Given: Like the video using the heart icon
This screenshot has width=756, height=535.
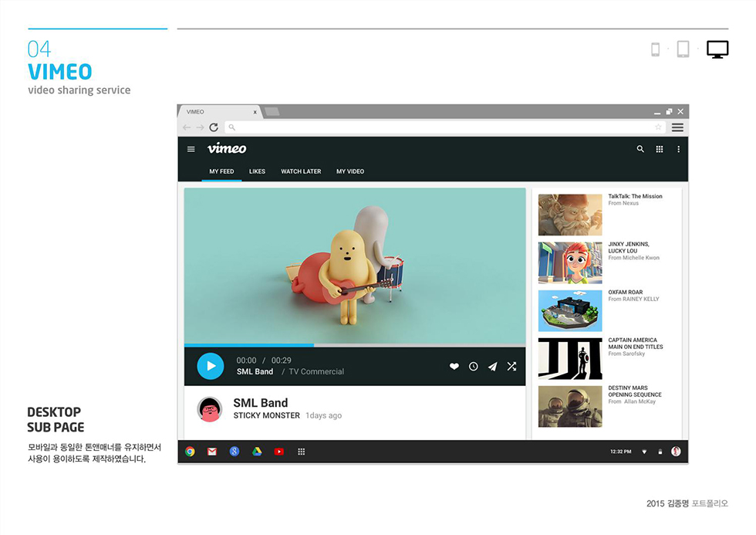Looking at the screenshot, I should click(454, 366).
